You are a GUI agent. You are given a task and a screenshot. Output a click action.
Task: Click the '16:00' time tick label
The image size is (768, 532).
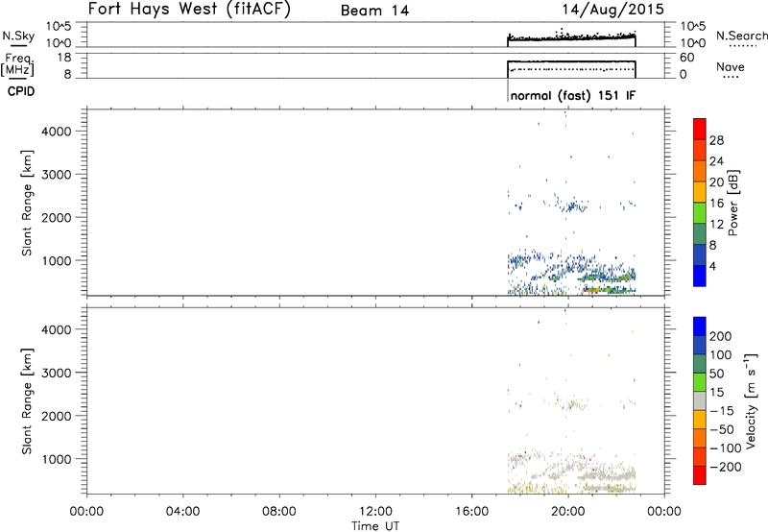tap(471, 512)
